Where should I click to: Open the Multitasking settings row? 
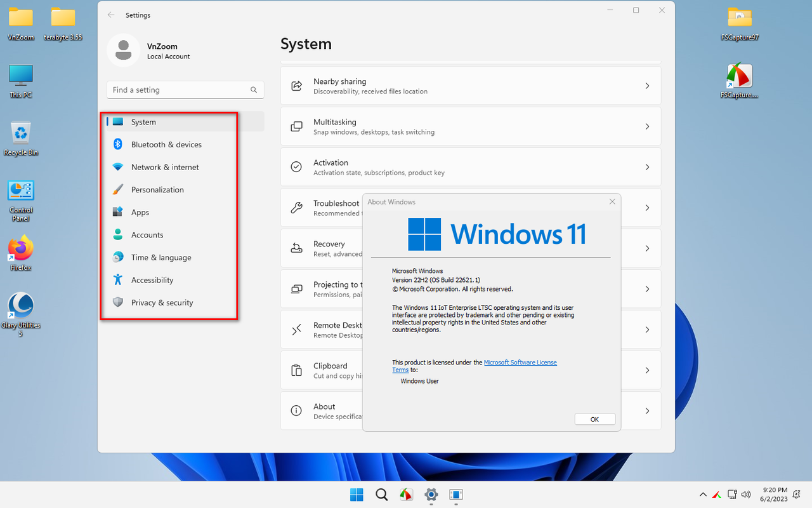(471, 126)
